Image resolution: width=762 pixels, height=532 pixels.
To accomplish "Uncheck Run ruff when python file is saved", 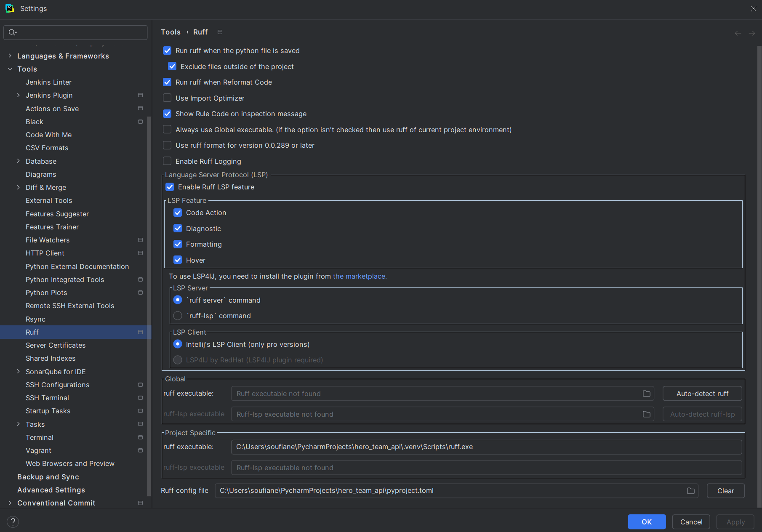I will point(167,51).
